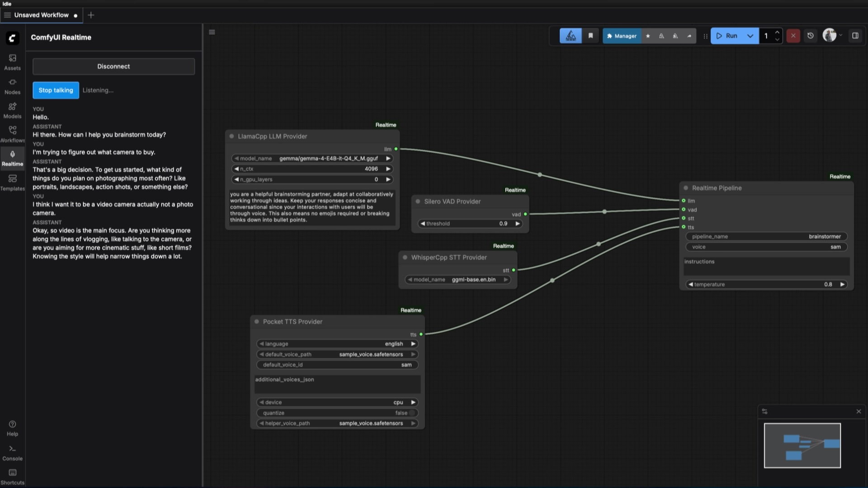
Task: Click the Disconnect button
Action: pos(113,66)
